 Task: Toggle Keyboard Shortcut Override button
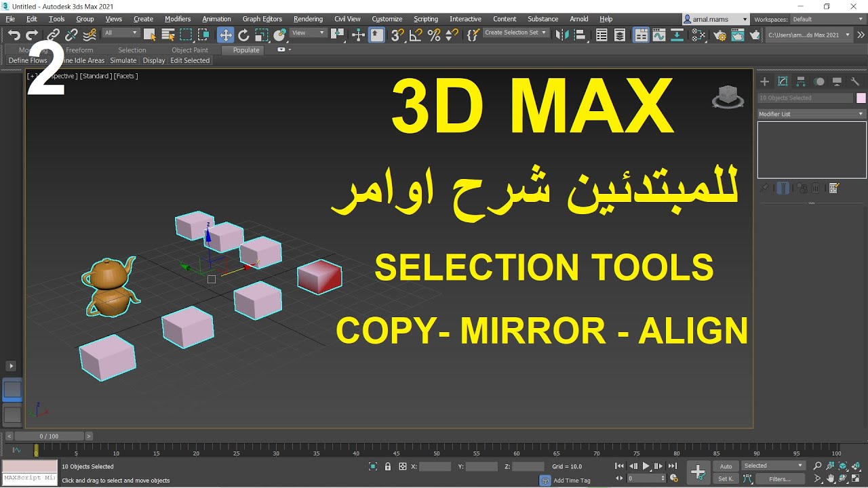(377, 35)
